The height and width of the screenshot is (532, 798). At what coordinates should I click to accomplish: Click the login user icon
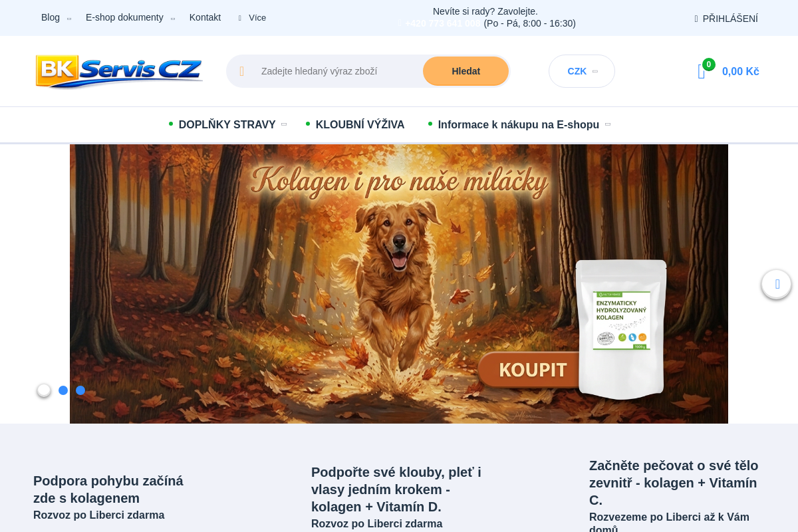pyautogui.click(x=696, y=19)
